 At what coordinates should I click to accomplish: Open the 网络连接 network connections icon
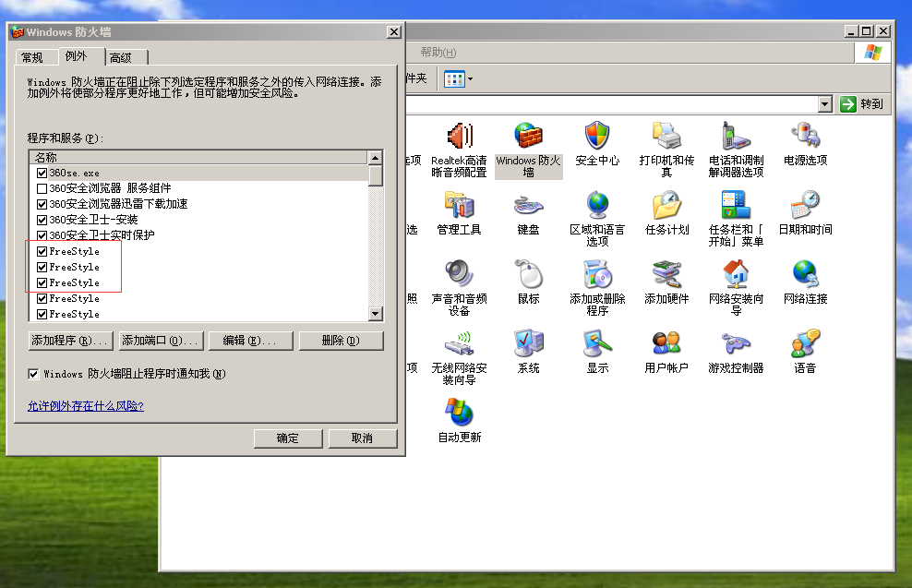[x=805, y=275]
